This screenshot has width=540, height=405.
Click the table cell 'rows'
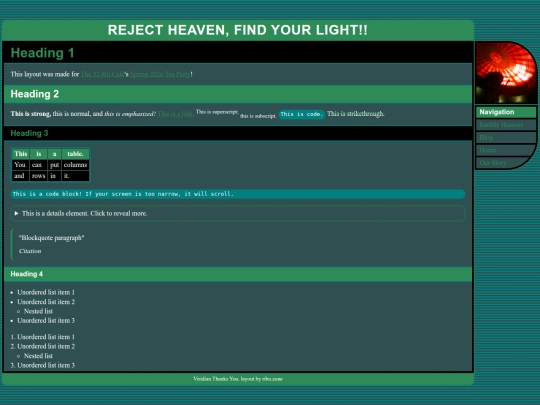(38, 176)
